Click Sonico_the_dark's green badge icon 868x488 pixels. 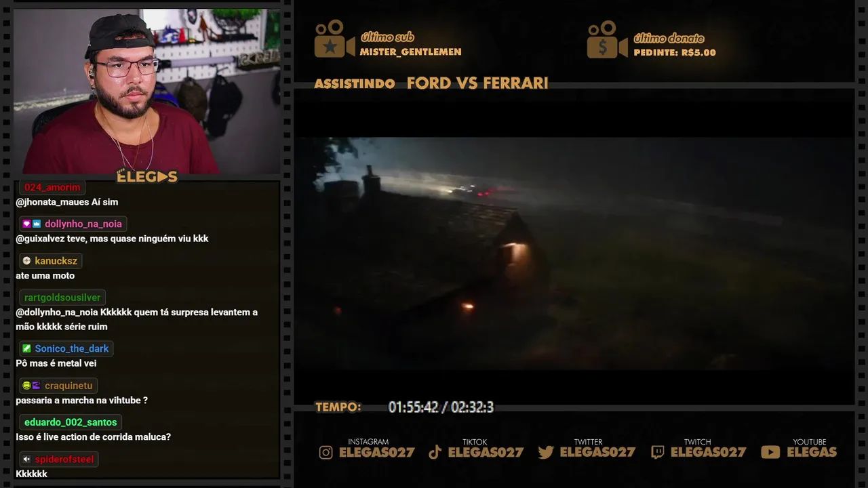(x=26, y=348)
